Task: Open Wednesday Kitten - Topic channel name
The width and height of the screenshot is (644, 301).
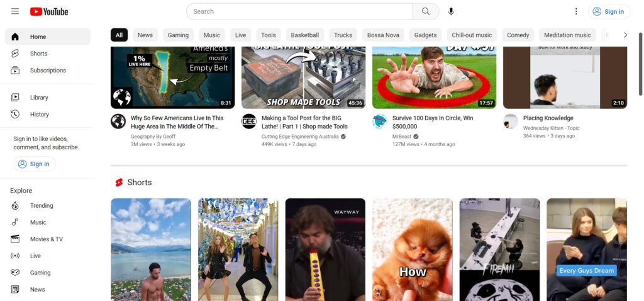Action: tap(551, 128)
